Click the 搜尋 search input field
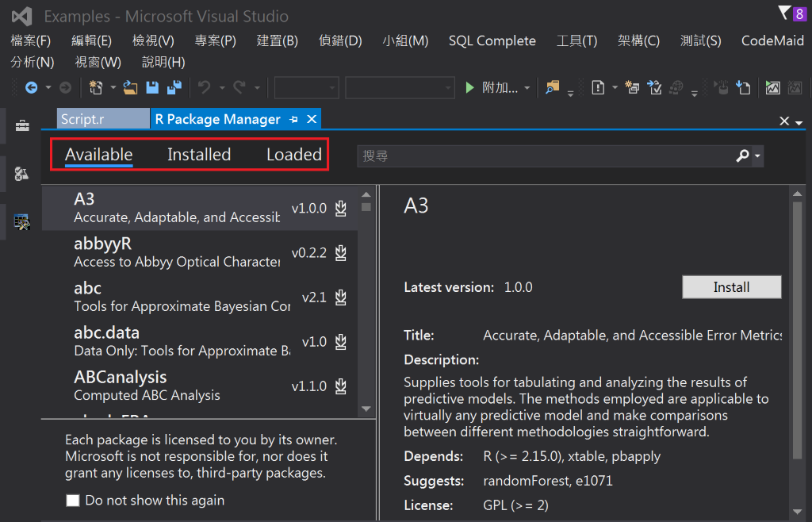 pyautogui.click(x=546, y=155)
